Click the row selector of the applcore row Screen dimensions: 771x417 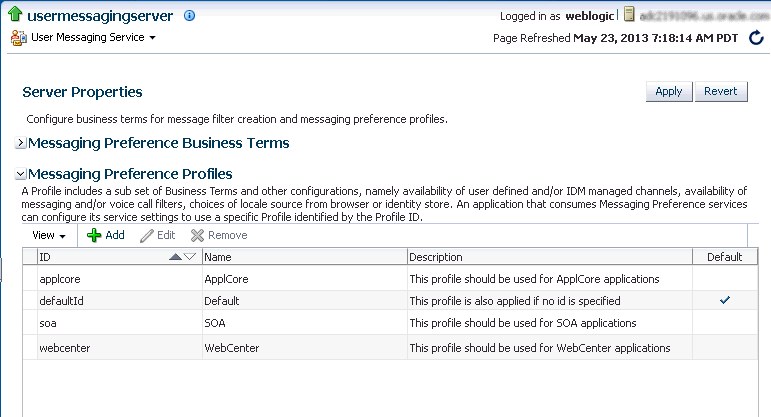tap(30, 279)
